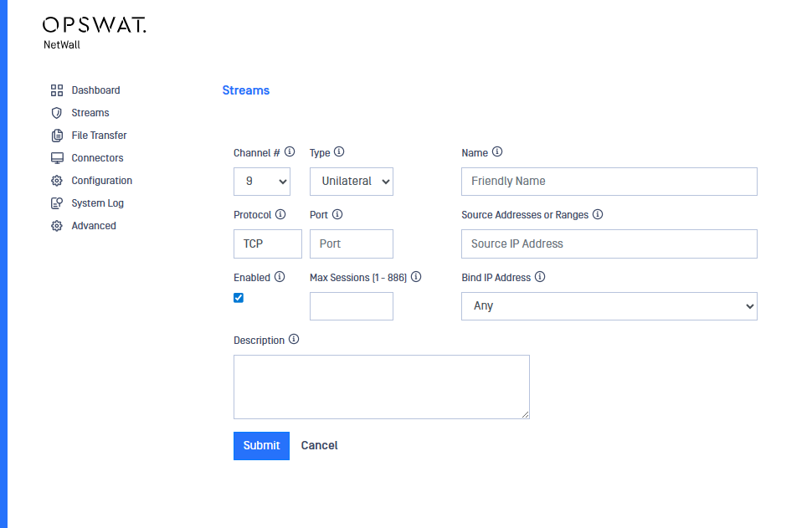Click info icon beside Source Addresses or Ranges

[x=598, y=214]
